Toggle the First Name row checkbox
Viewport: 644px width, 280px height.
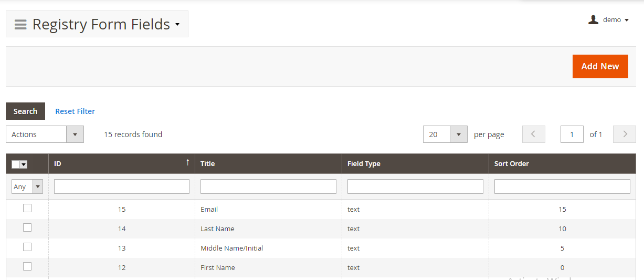27,267
